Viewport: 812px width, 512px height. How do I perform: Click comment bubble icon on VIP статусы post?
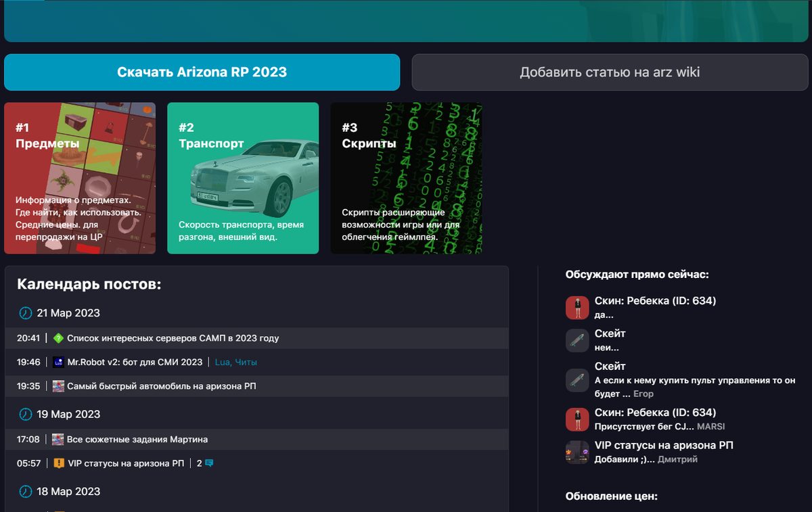(209, 463)
